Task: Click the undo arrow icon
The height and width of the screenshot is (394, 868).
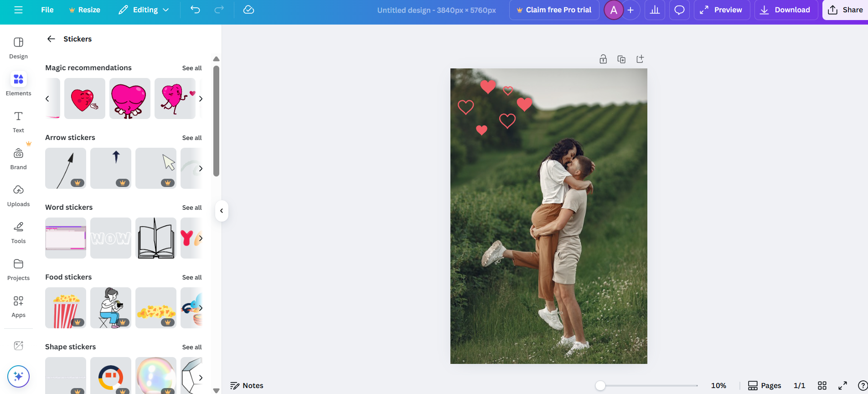Action: (195, 10)
